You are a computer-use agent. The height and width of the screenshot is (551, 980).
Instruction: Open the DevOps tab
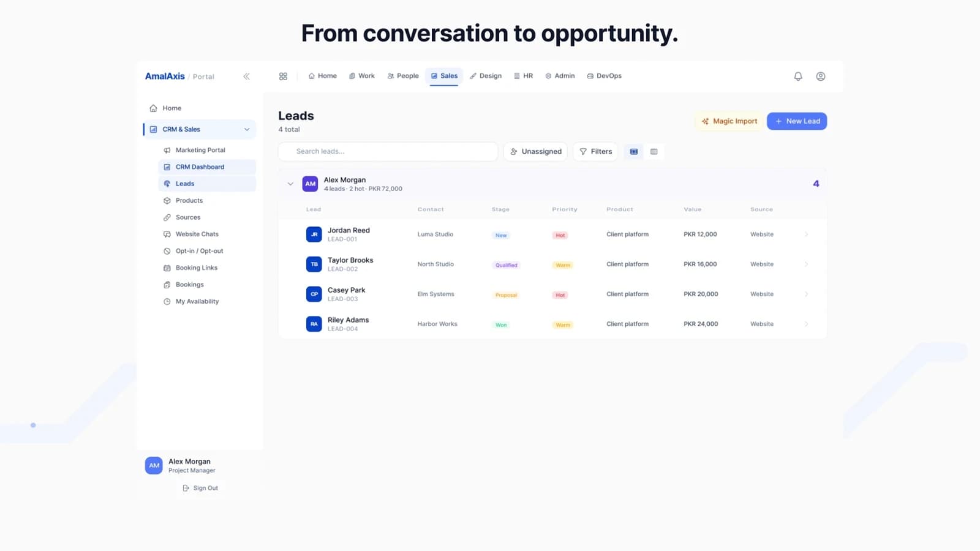pyautogui.click(x=605, y=76)
